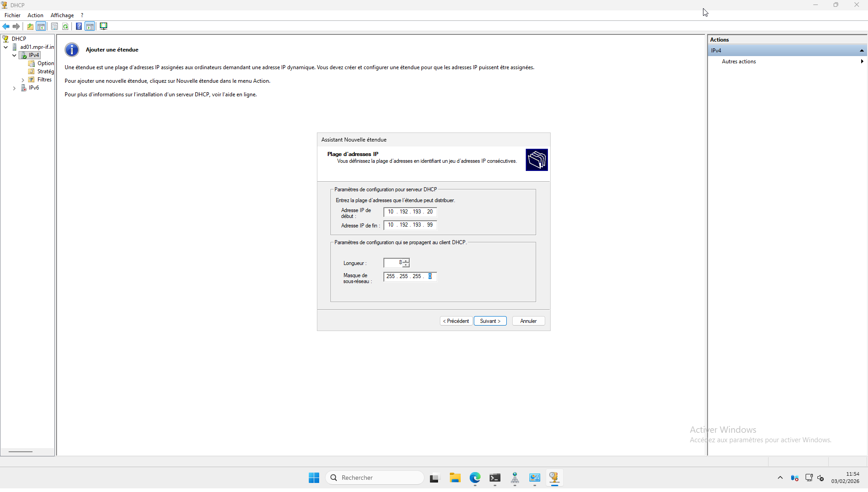Select Stratégies folder in IPv4 tree
The image size is (868, 492).
[x=45, y=71]
